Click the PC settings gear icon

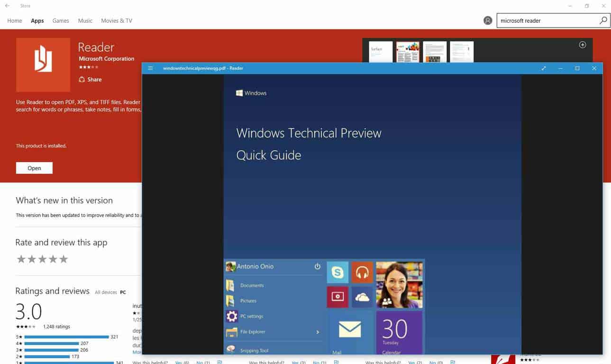pos(232,316)
